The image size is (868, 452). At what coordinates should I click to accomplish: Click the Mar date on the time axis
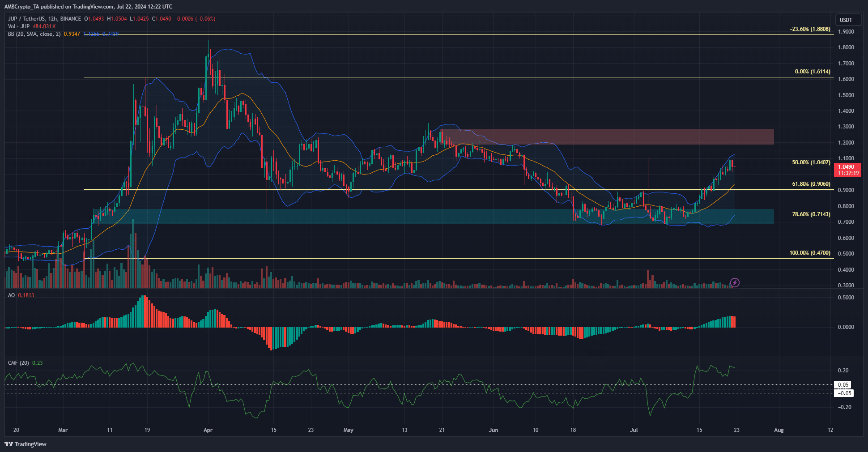[x=63, y=430]
